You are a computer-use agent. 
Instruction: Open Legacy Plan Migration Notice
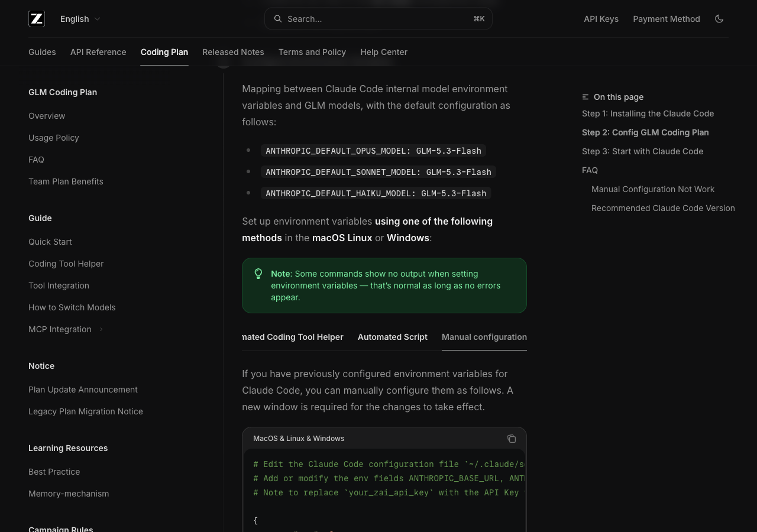[86, 411]
